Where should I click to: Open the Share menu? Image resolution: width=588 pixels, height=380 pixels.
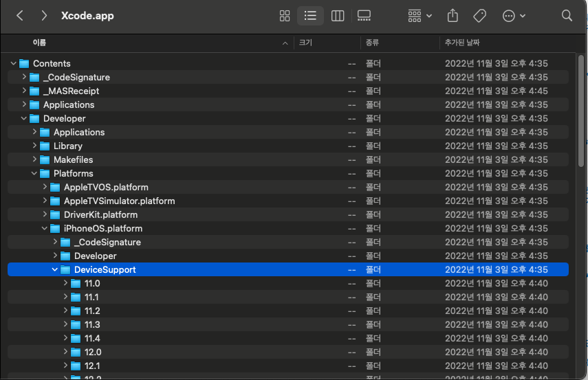pos(453,16)
